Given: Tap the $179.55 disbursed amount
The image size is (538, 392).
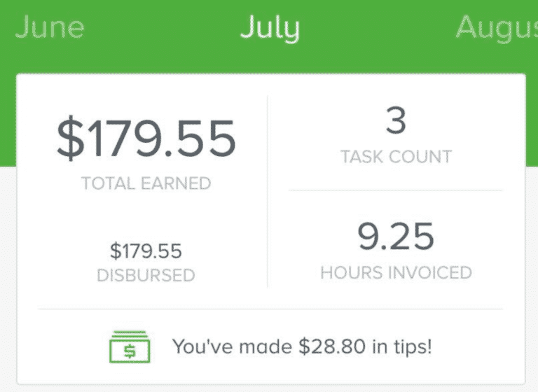Looking at the screenshot, I should tap(146, 251).
